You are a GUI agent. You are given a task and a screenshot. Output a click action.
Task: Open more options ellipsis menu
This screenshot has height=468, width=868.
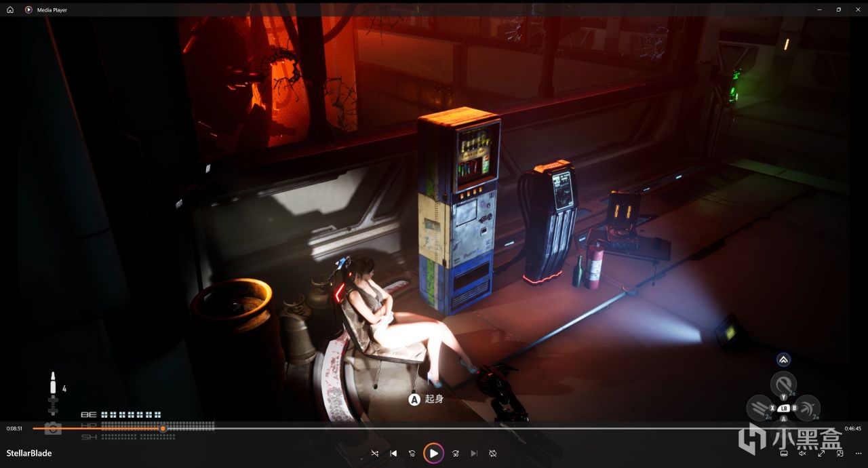tap(859, 453)
